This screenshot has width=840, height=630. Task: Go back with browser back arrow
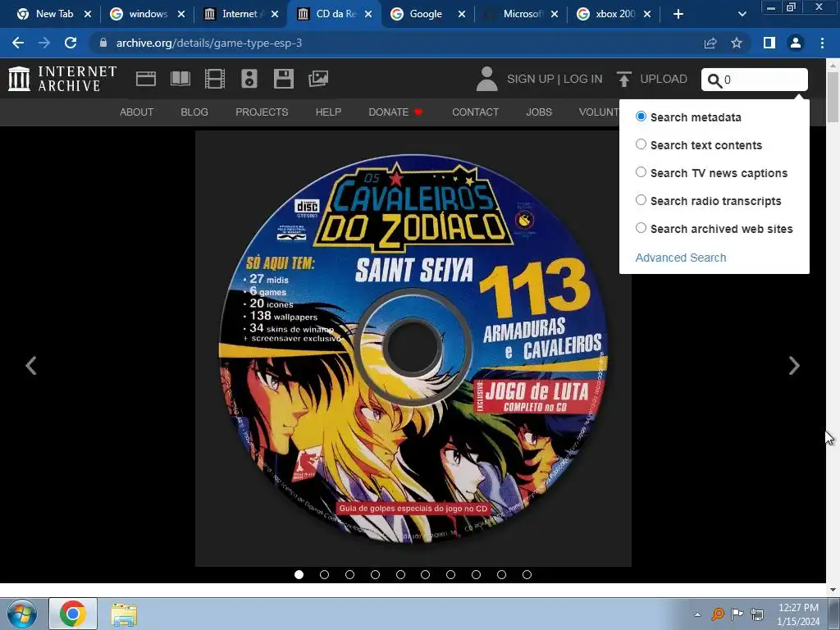click(x=18, y=43)
